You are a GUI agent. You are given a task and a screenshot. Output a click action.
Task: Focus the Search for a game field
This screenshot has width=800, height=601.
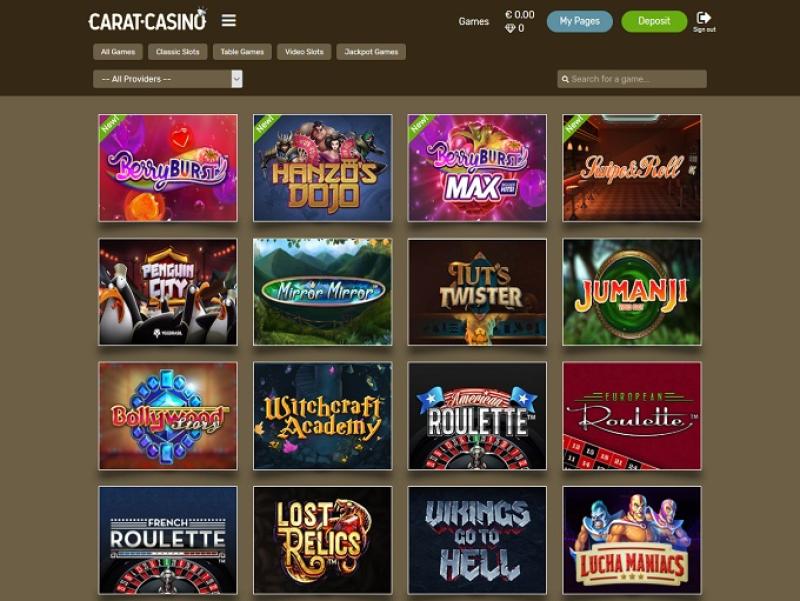(632, 79)
